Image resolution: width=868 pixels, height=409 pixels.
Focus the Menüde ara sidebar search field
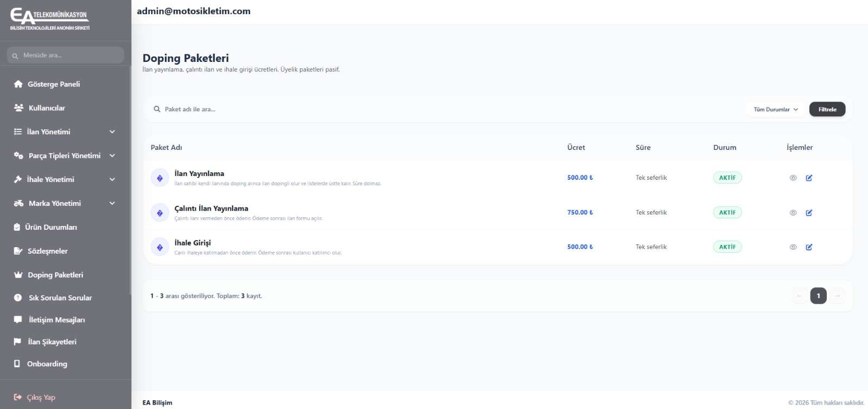pos(66,55)
